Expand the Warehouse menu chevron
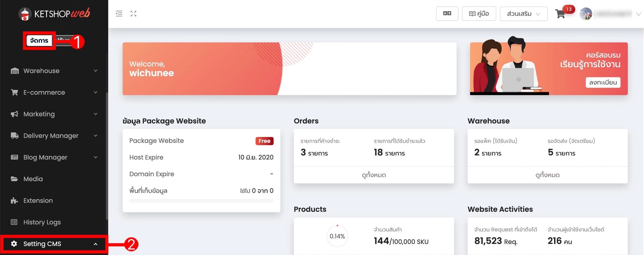 click(96, 71)
